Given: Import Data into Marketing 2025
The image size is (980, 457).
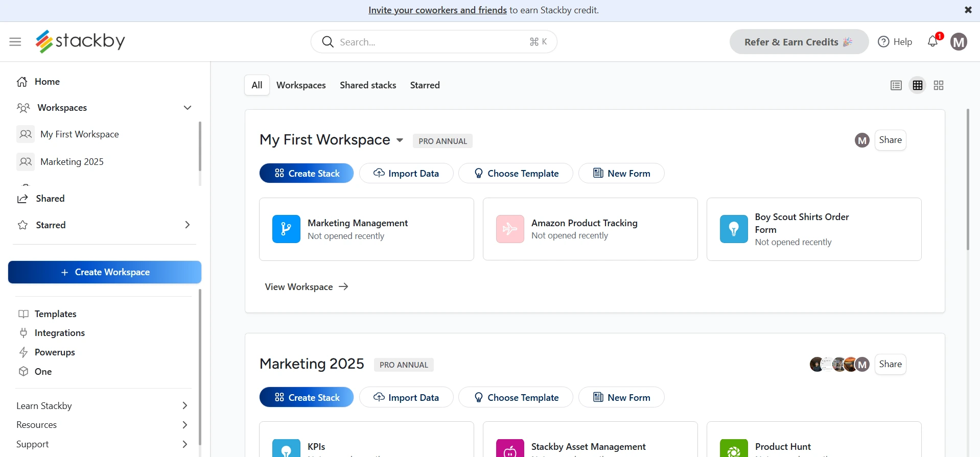Looking at the screenshot, I should (406, 397).
